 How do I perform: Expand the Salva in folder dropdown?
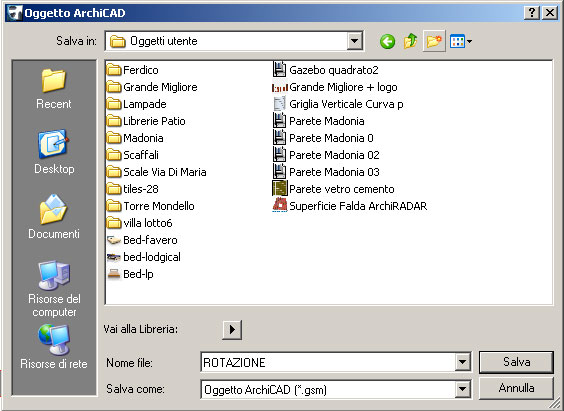355,41
